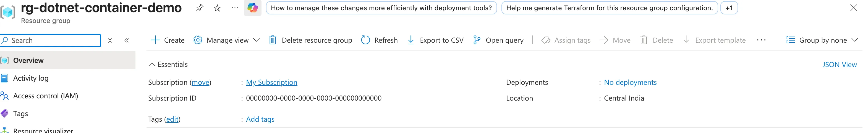The image size is (868, 133).
Task: Export resources to CSV
Action: tap(435, 40)
